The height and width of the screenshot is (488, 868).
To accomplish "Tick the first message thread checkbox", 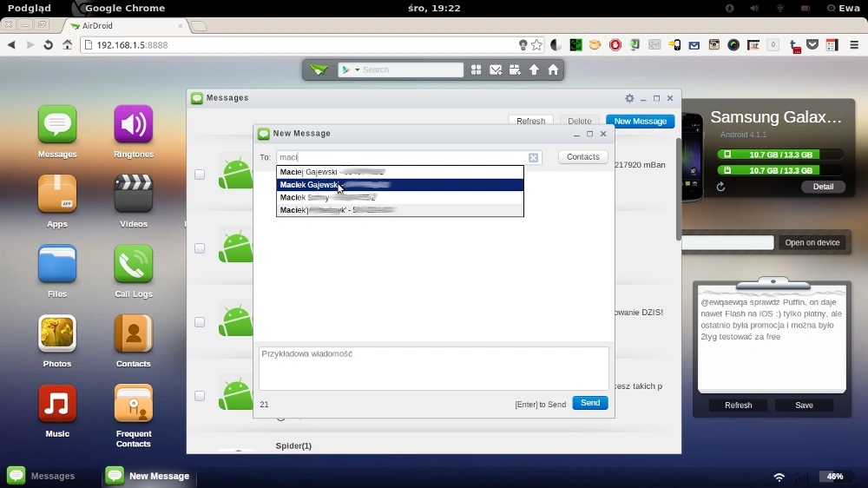I will (200, 175).
